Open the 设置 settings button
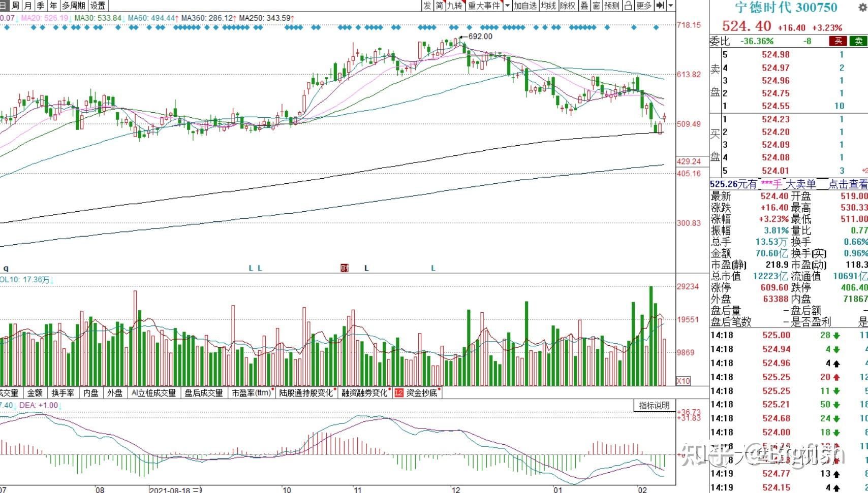Image resolution: width=868 pixels, height=493 pixels. pyautogui.click(x=98, y=6)
